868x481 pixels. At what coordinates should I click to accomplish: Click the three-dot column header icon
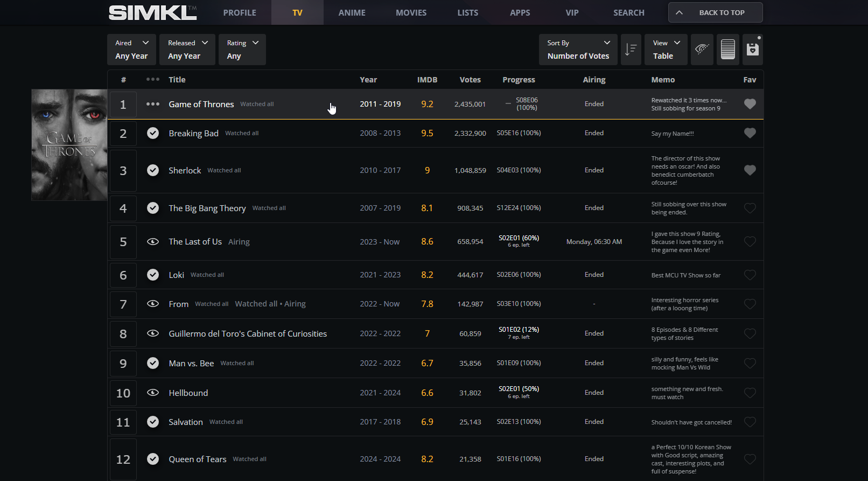pyautogui.click(x=153, y=79)
